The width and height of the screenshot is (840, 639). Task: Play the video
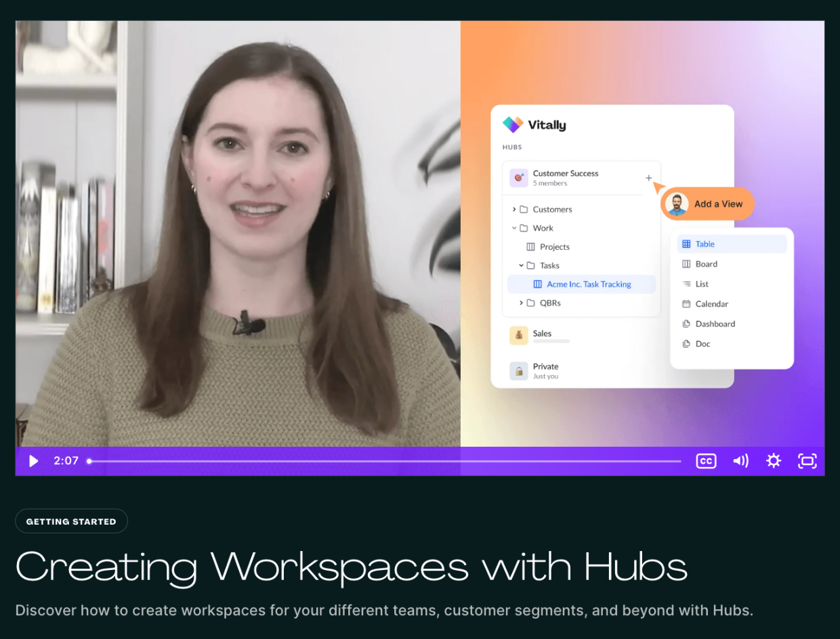pos(33,461)
